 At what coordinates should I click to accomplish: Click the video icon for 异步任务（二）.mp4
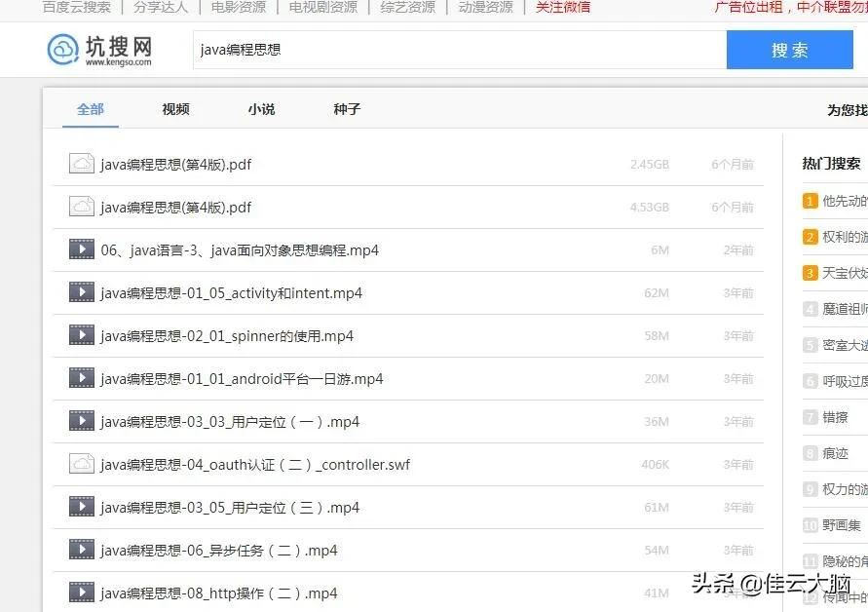(x=81, y=550)
